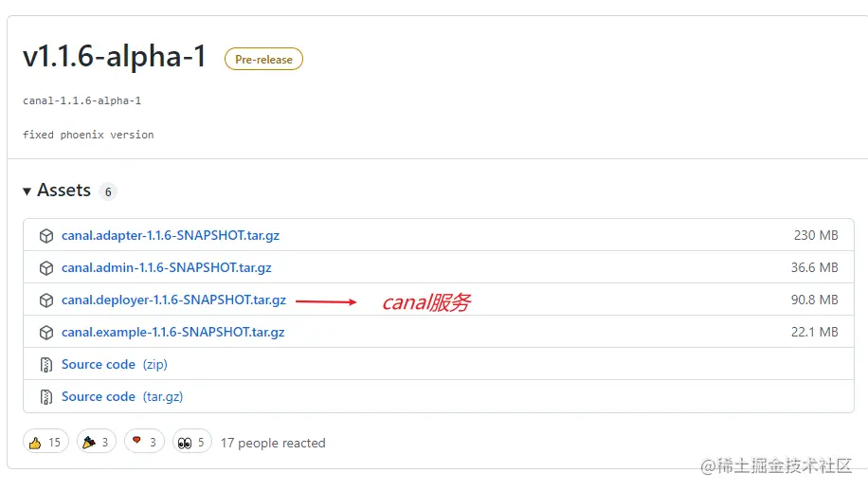This screenshot has height=491, width=868.
Task: Select the 'fixed phoenix version' description
Action: 88,135
